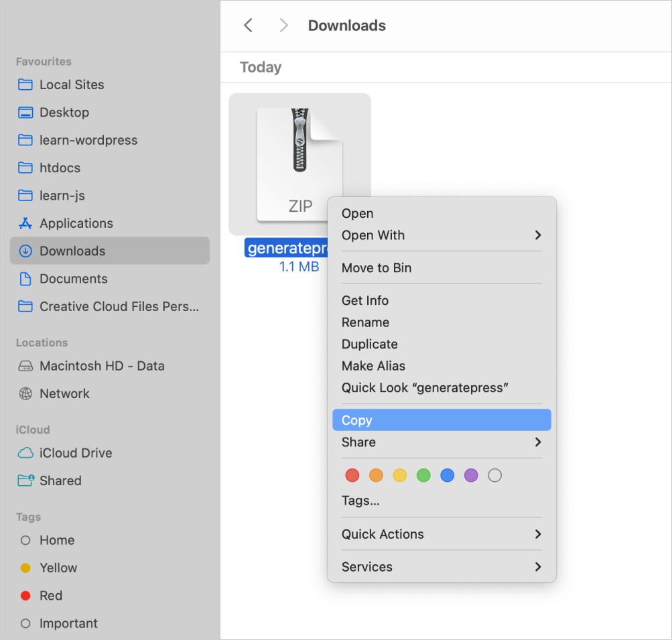The image size is (672, 640).
Task: Click the learn-js folder icon
Action: [x=25, y=196]
